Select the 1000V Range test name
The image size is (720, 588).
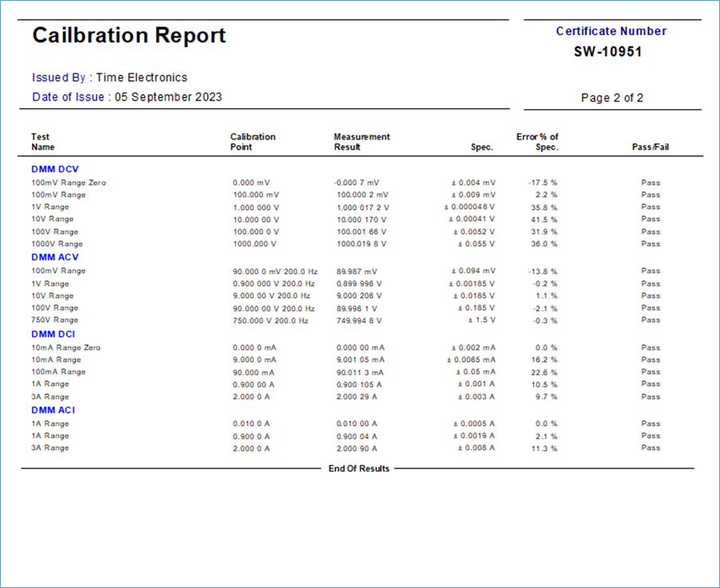[x=57, y=244]
